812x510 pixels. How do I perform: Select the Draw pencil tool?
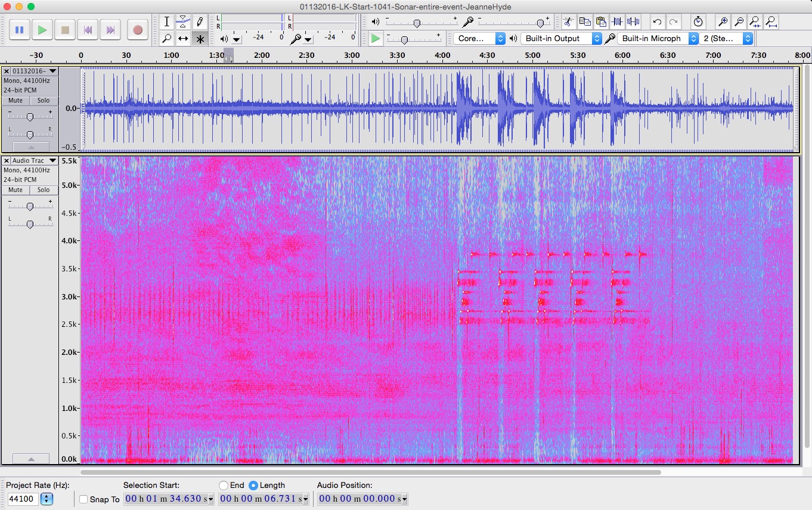coord(200,22)
